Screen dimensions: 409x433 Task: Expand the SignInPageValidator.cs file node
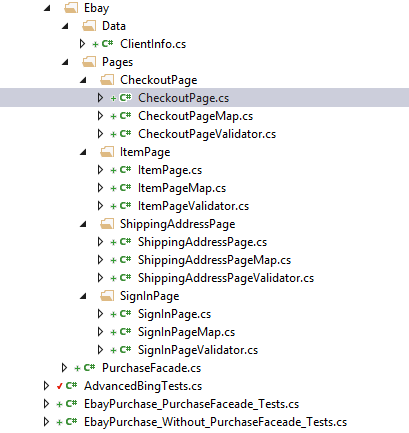100,350
